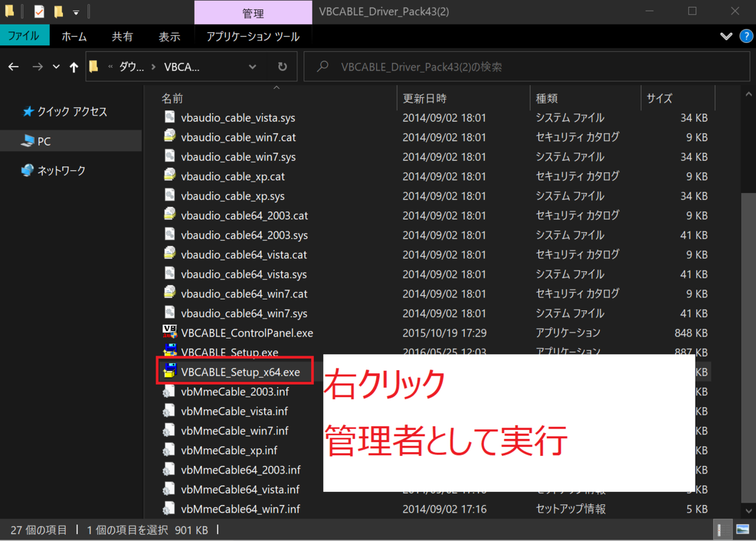
Task: Select クイック アクセス in navigation pane
Action: pos(72,112)
